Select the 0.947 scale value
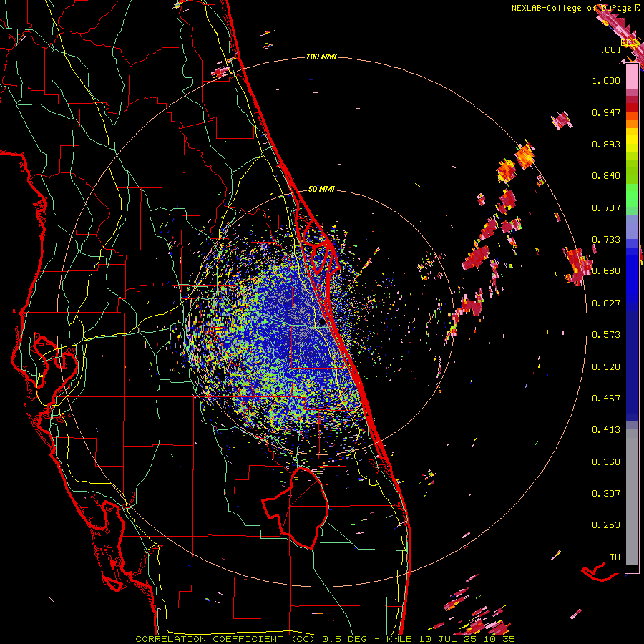 pos(606,112)
